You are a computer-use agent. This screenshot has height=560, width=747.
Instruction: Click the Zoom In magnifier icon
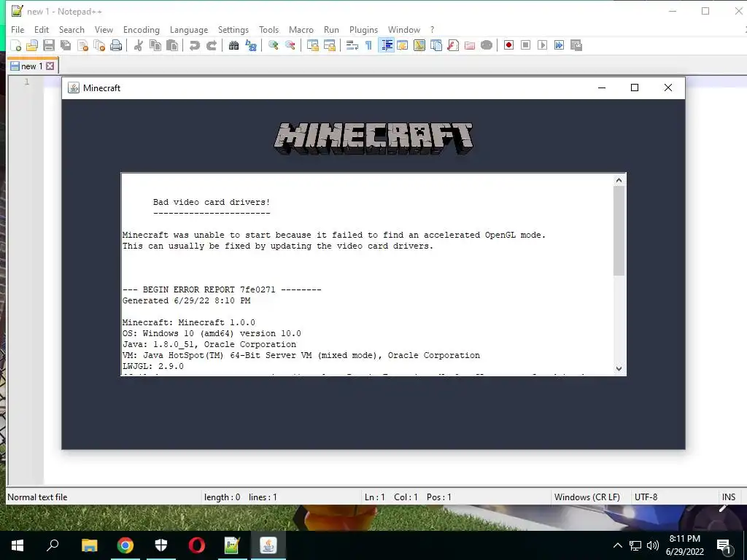273,45
